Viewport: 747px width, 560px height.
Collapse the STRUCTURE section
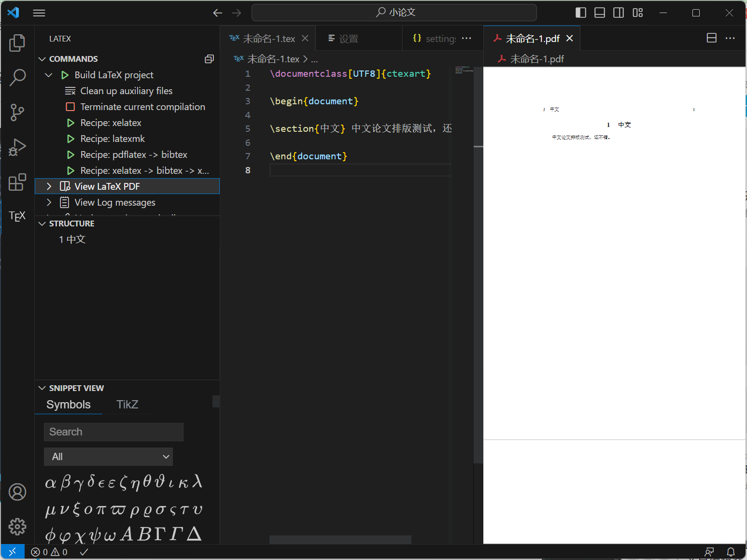(42, 224)
